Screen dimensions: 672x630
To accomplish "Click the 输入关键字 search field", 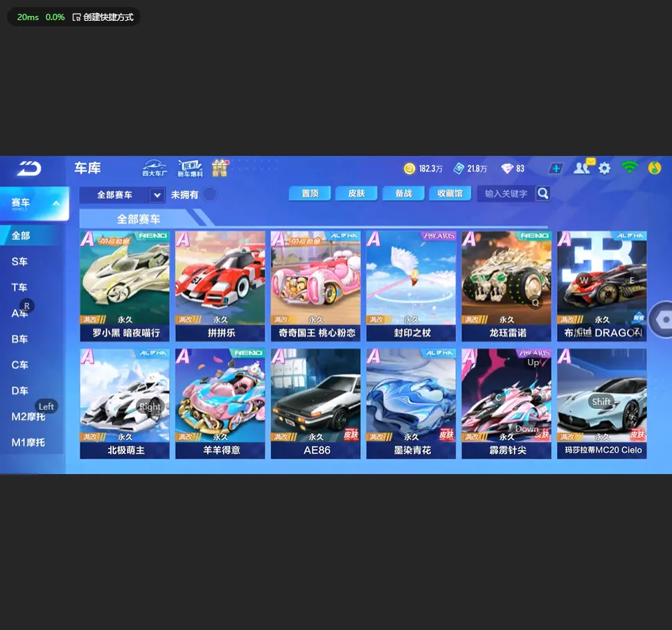I will (x=506, y=193).
